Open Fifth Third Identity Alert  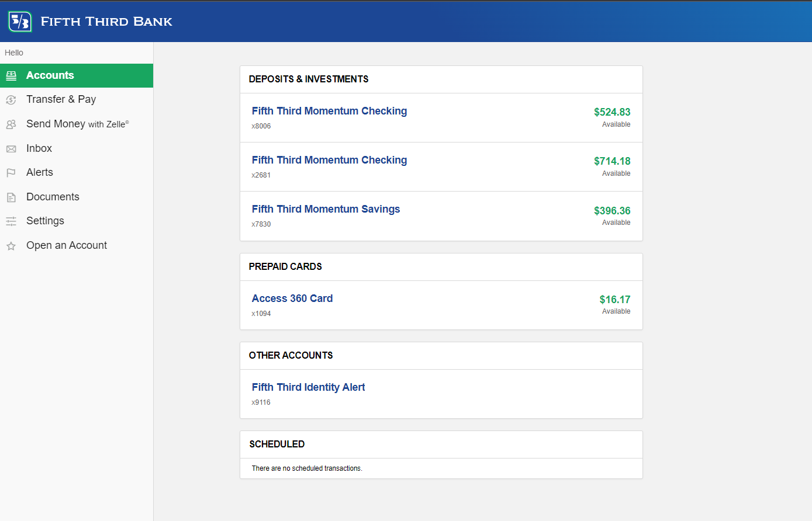[308, 387]
